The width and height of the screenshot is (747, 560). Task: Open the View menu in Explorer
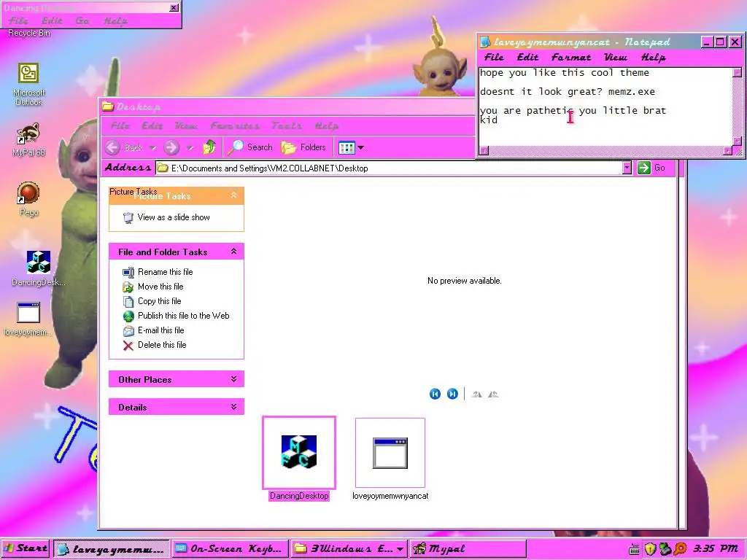point(186,125)
